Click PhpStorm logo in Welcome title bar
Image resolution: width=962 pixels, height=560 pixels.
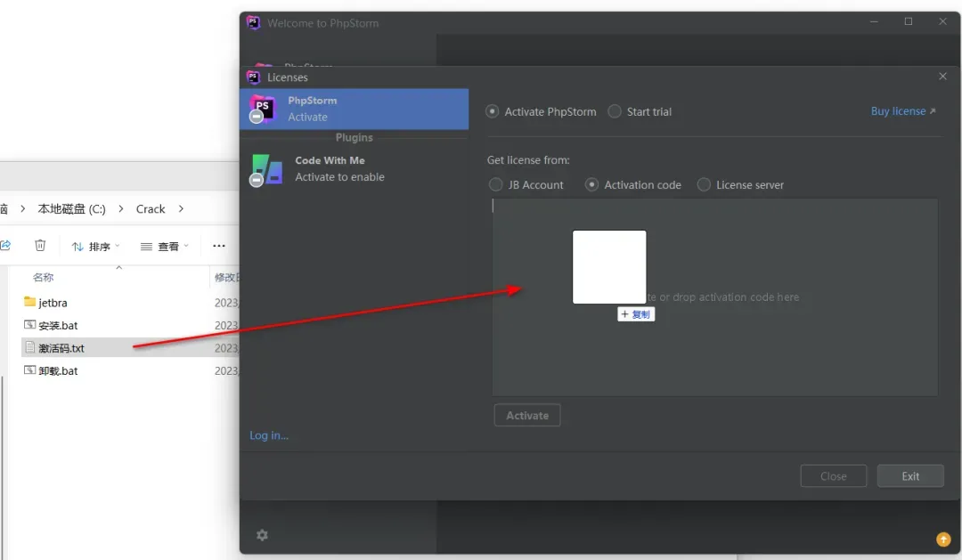[x=253, y=22]
